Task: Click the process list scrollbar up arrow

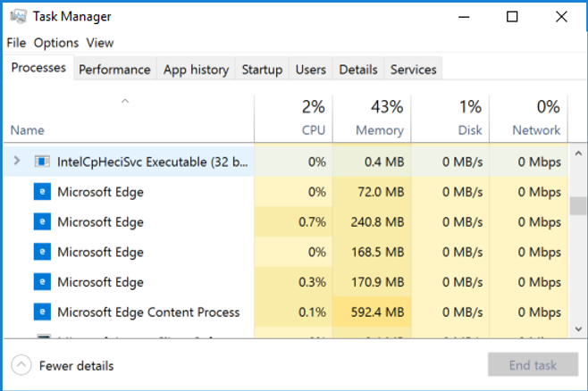Action: point(578,154)
